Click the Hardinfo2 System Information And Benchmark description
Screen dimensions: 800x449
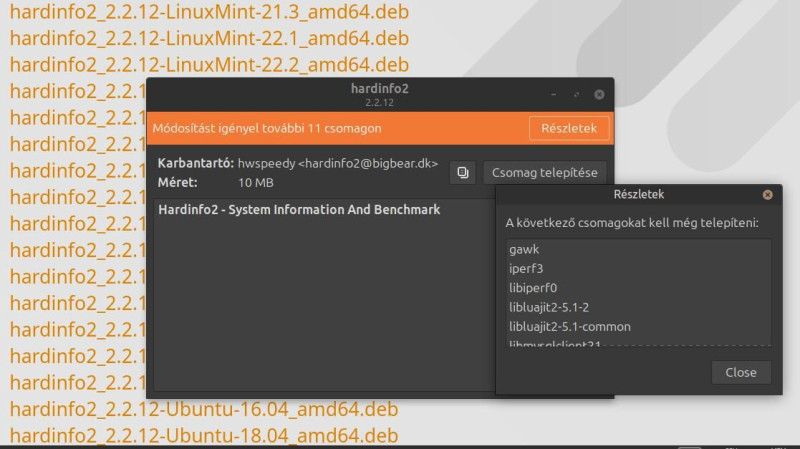[x=299, y=210]
